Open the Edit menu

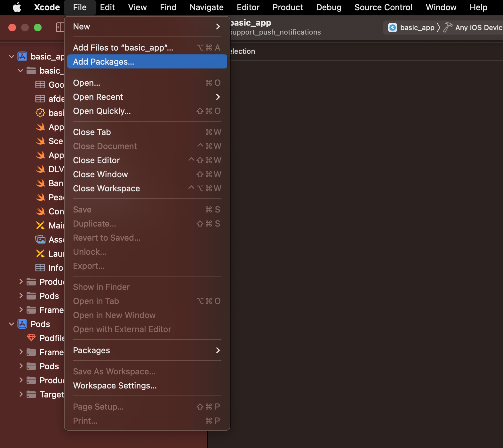click(107, 7)
